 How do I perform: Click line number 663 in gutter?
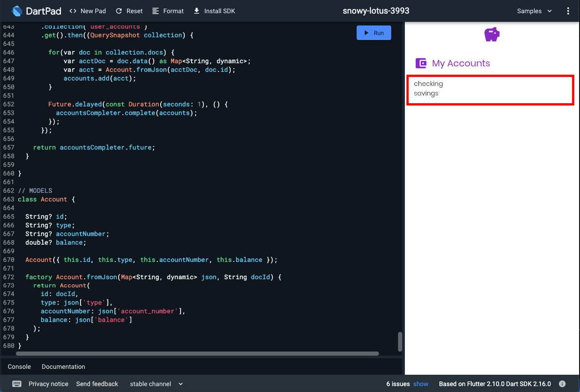(9, 199)
